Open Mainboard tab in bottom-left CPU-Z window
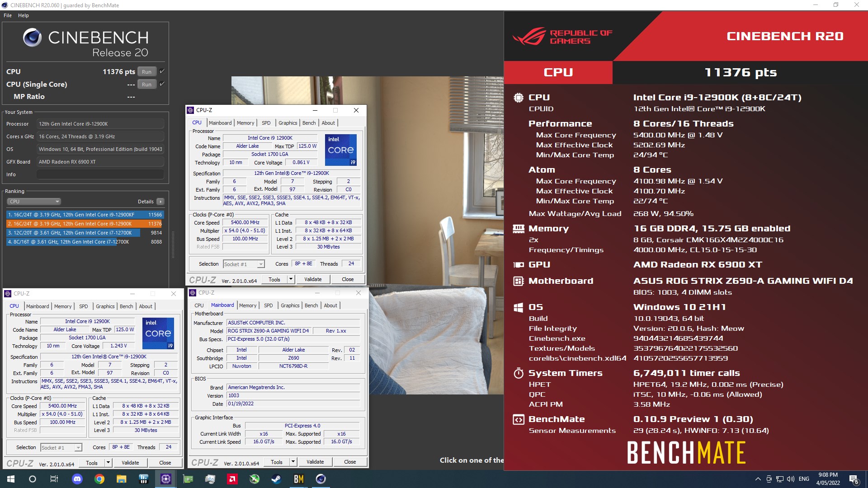 coord(38,306)
